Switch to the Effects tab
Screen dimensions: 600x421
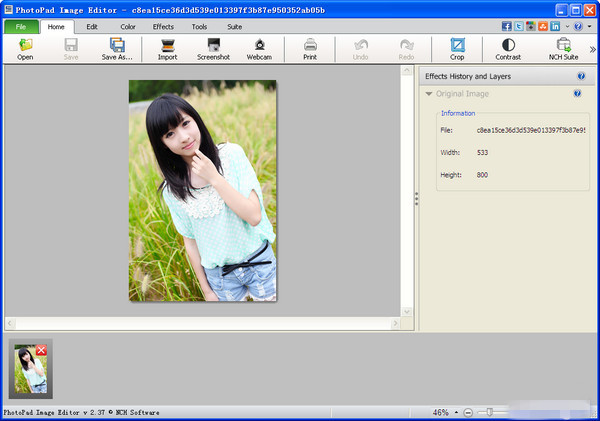point(163,27)
